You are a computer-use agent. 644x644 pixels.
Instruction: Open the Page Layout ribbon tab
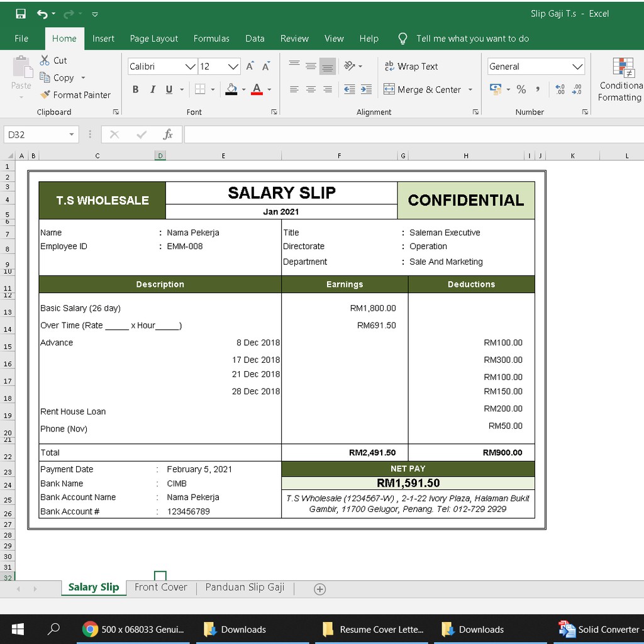(x=154, y=38)
